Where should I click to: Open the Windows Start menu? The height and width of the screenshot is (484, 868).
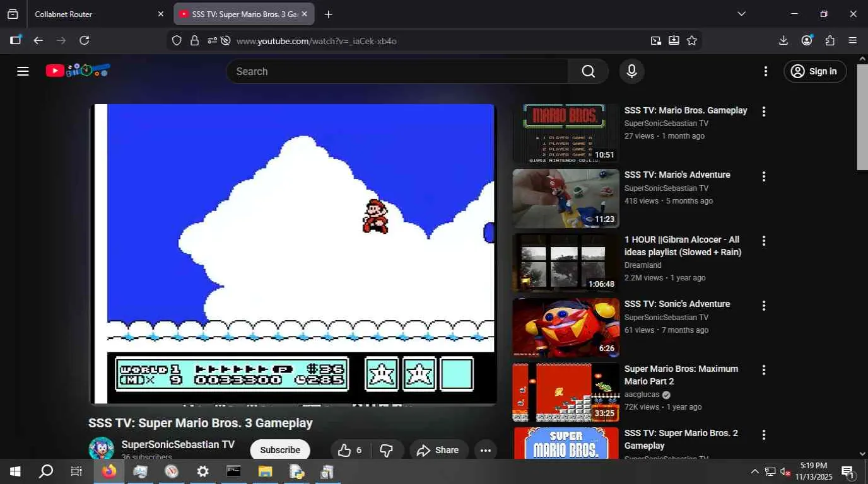[x=15, y=471]
